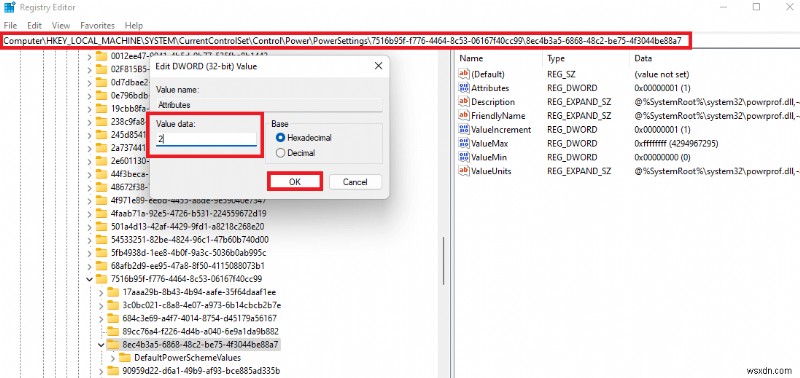
Task: Click folder icon of 54533251-82be-4824 key
Action: pos(101,240)
